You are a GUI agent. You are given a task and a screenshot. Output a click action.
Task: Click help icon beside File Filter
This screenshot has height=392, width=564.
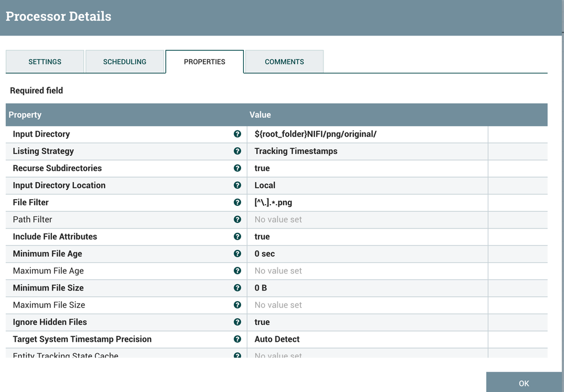237,202
